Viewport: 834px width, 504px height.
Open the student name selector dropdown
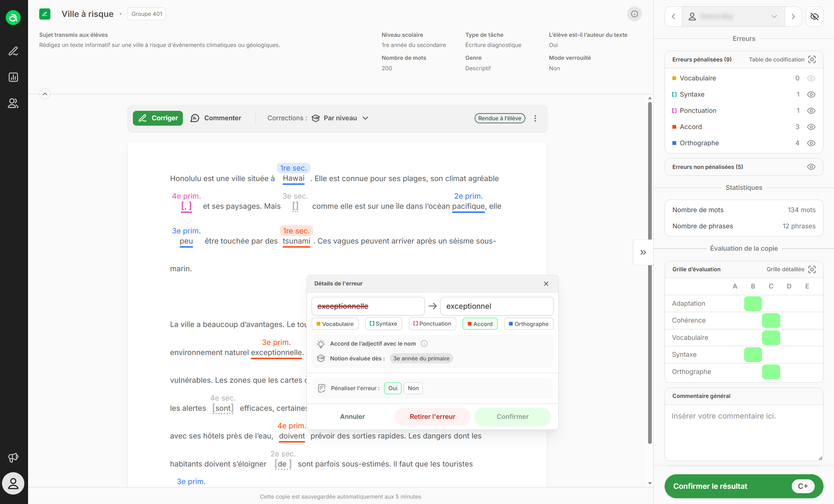point(733,16)
